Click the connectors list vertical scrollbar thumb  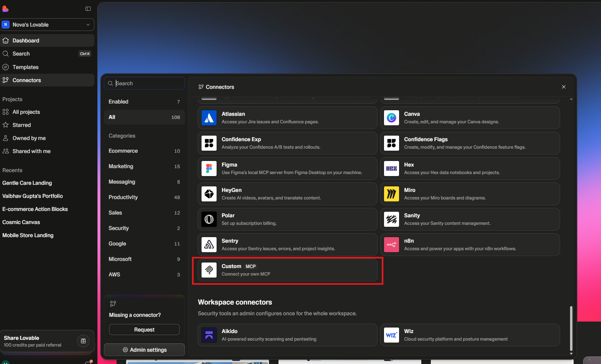571,328
